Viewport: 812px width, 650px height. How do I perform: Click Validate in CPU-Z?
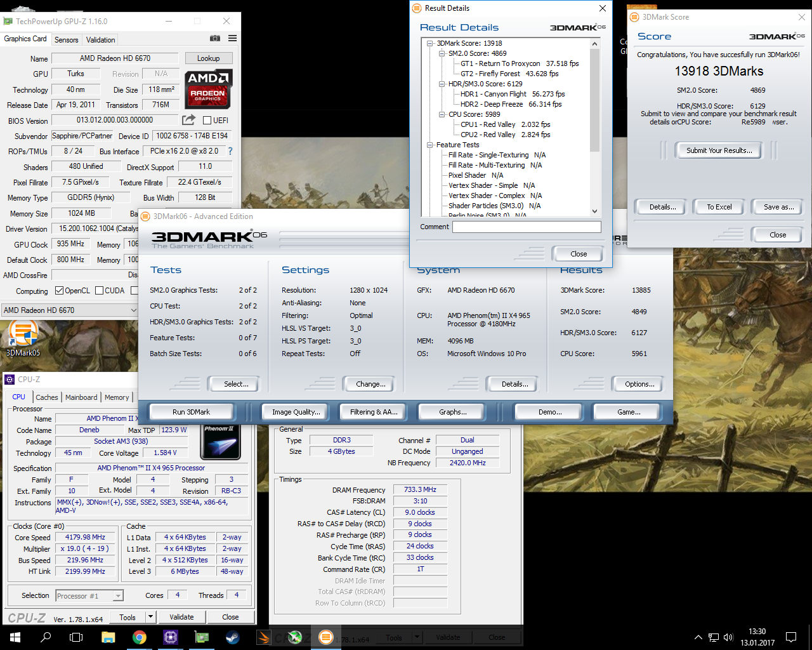(181, 617)
